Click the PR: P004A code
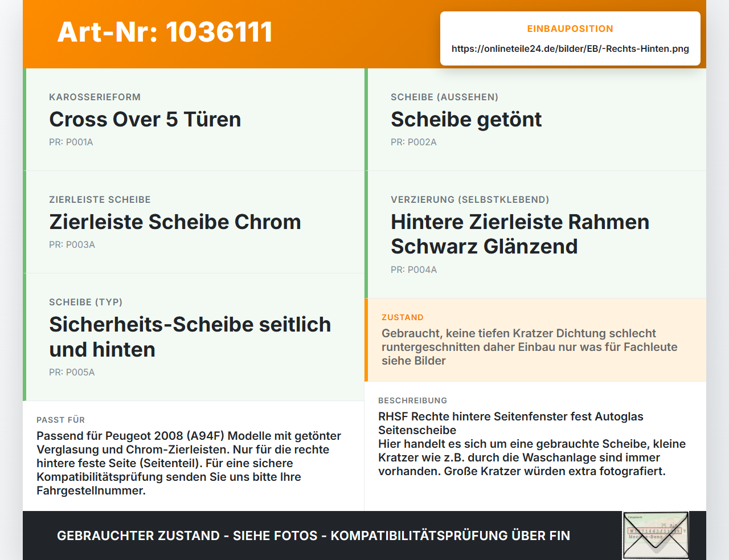Viewport: 729px width, 560px height. tap(414, 269)
